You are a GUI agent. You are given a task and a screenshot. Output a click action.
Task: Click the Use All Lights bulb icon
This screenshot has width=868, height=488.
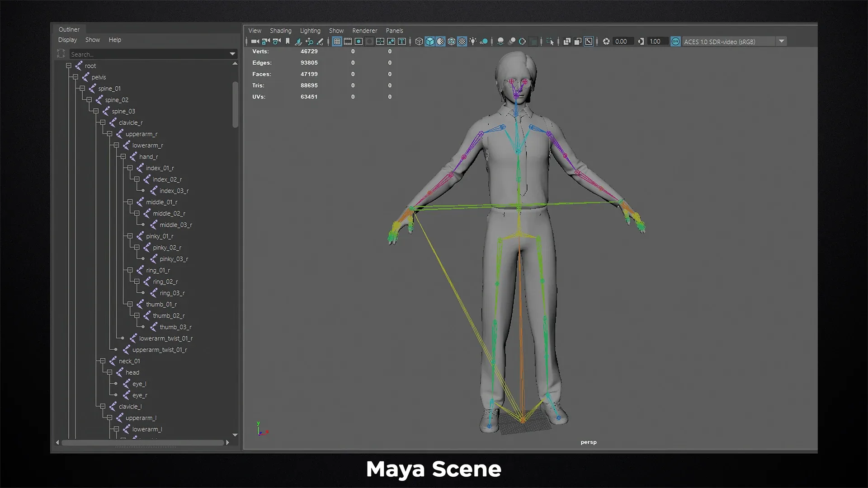point(473,42)
